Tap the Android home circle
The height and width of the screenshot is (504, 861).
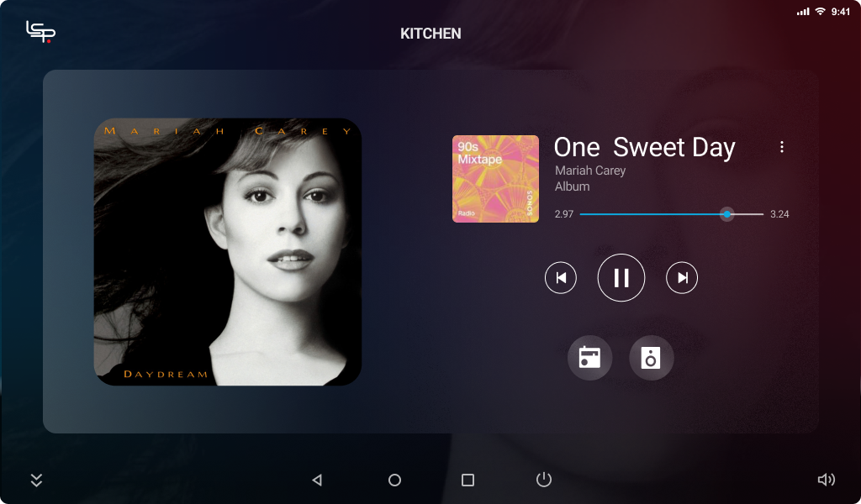tap(395, 480)
